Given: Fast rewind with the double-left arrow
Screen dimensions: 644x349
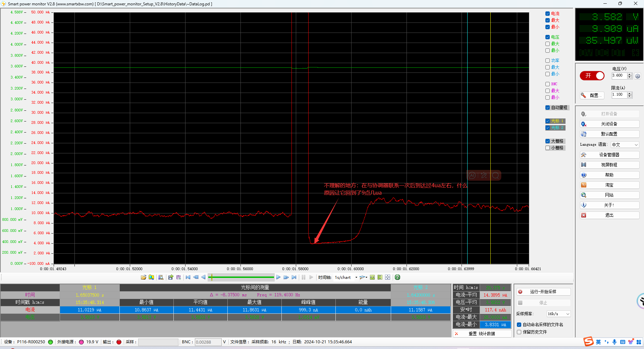Looking at the screenshot, I should tap(196, 277).
